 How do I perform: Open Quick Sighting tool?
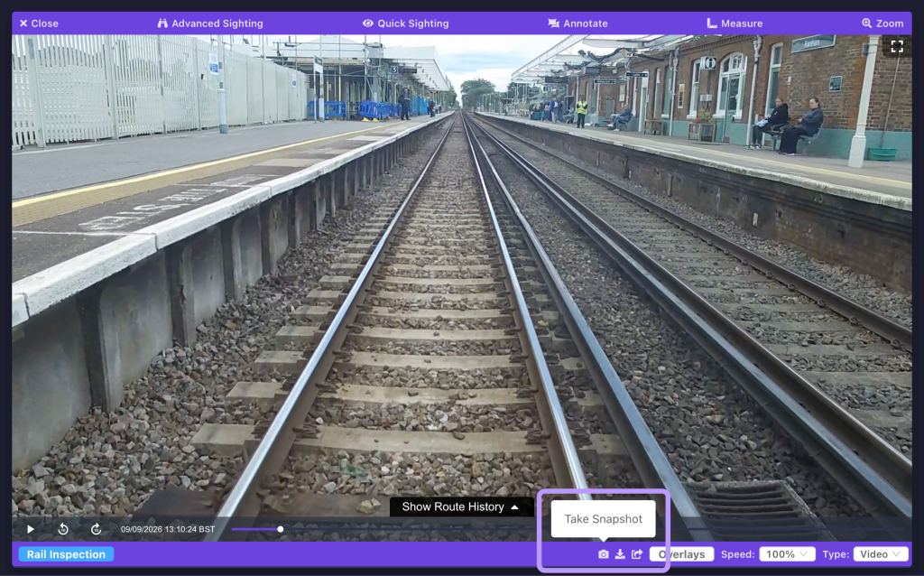405,23
